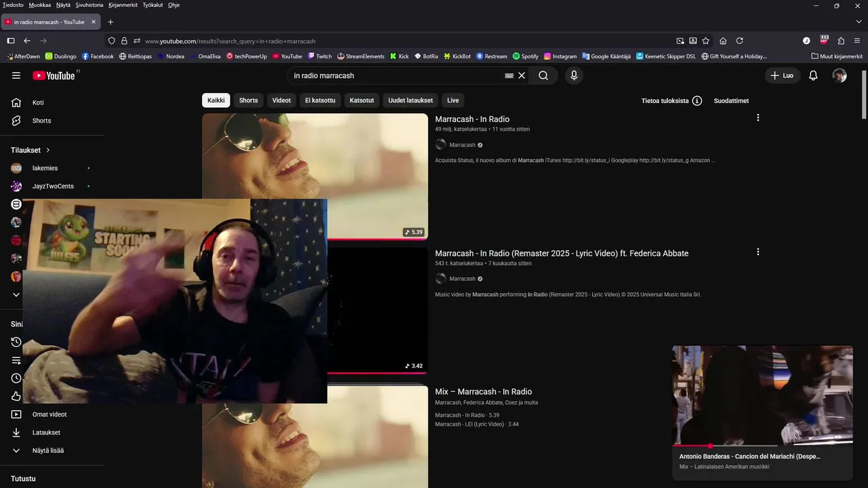The image size is (868, 488).
Task: Click the Firefox back arrow
Action: pyautogui.click(x=27, y=41)
